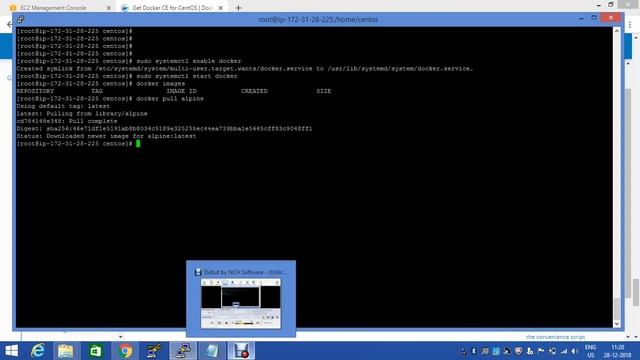Click 'docker images' command line
Image resolution: width=640 pixels, height=360 pixels.
click(101, 84)
